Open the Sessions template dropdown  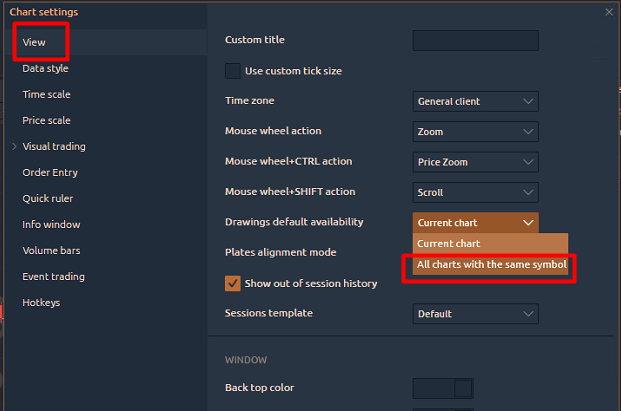coord(475,314)
